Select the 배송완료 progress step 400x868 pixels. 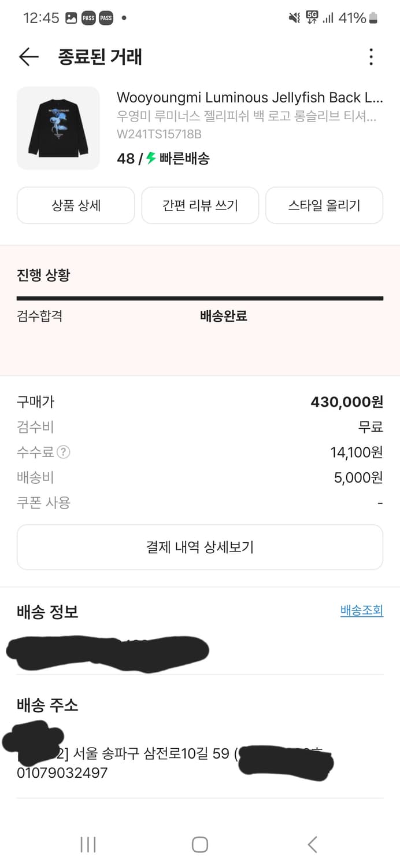(x=223, y=317)
